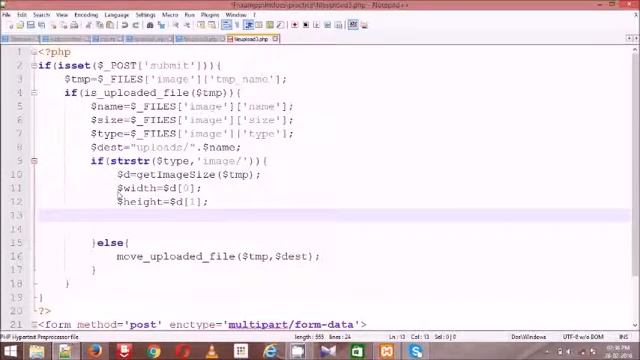Click 'UTF-8 w/o BOM' in status bar

point(583,337)
